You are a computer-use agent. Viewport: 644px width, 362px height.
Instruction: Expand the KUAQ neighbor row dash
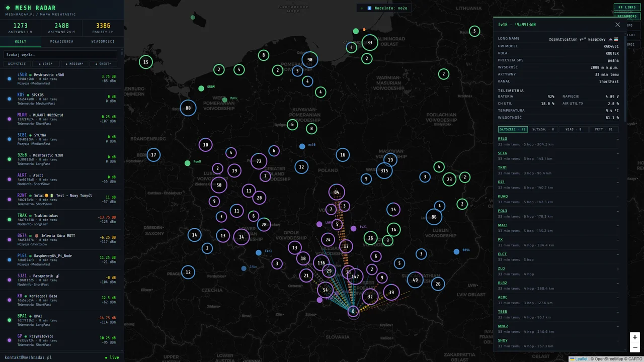pyautogui.click(x=618, y=197)
